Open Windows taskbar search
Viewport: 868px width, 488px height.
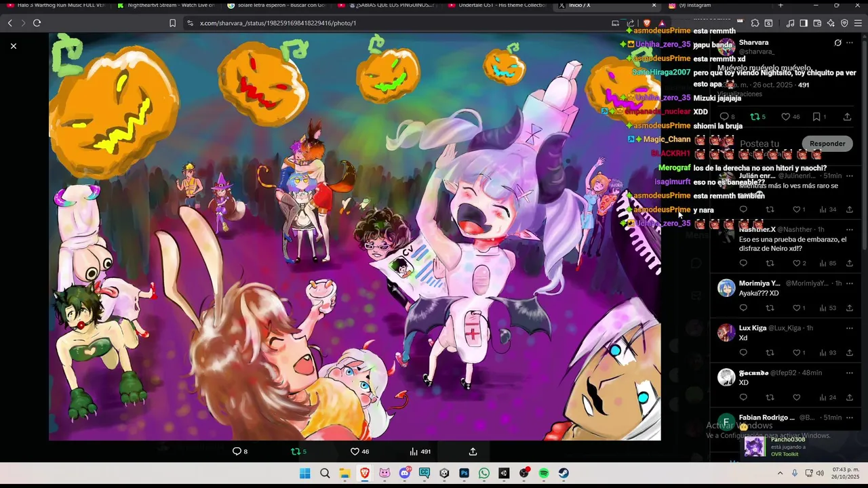coord(325,473)
